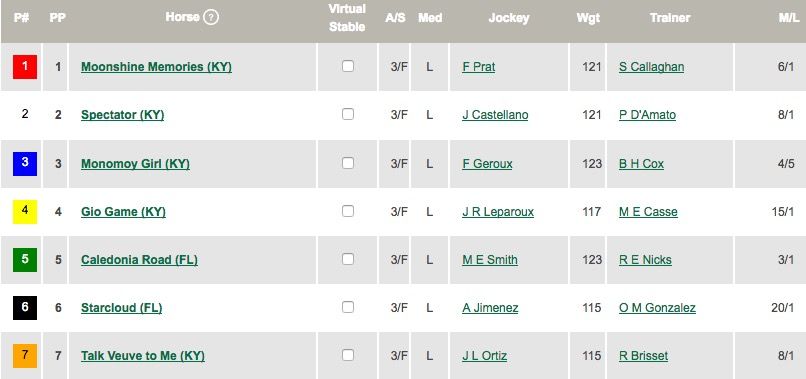View jockey M E Smith details

click(x=490, y=260)
